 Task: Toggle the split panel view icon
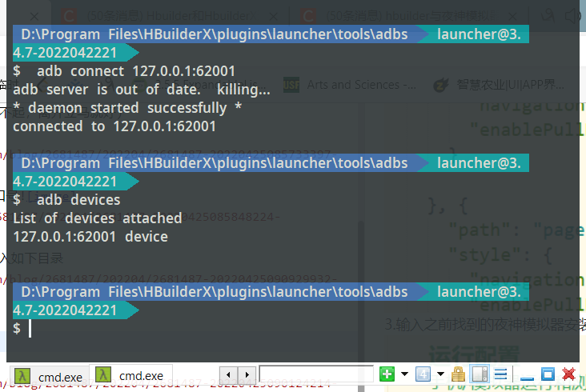click(x=480, y=374)
